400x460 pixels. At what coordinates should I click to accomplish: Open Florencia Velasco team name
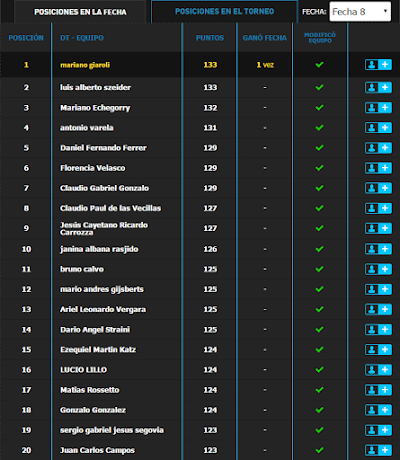pos(93,168)
